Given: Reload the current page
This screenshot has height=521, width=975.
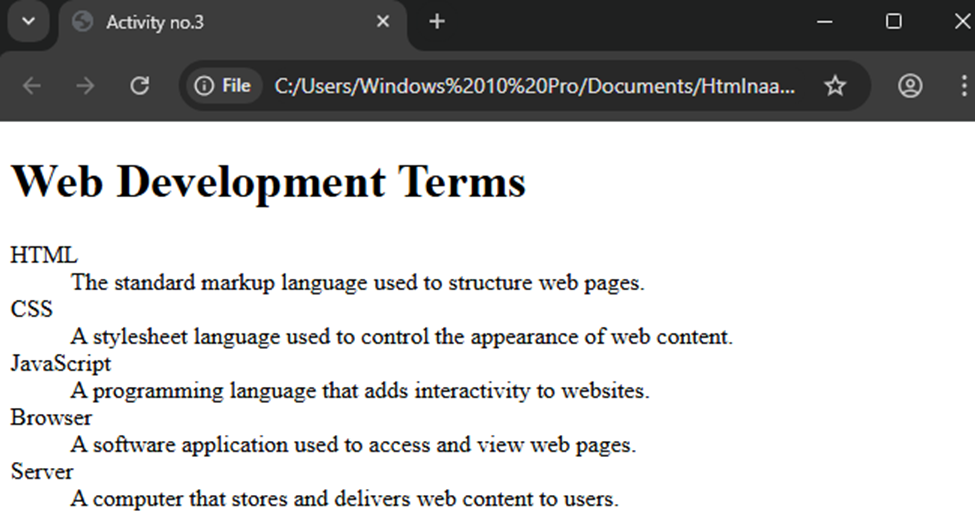Looking at the screenshot, I should (140, 86).
